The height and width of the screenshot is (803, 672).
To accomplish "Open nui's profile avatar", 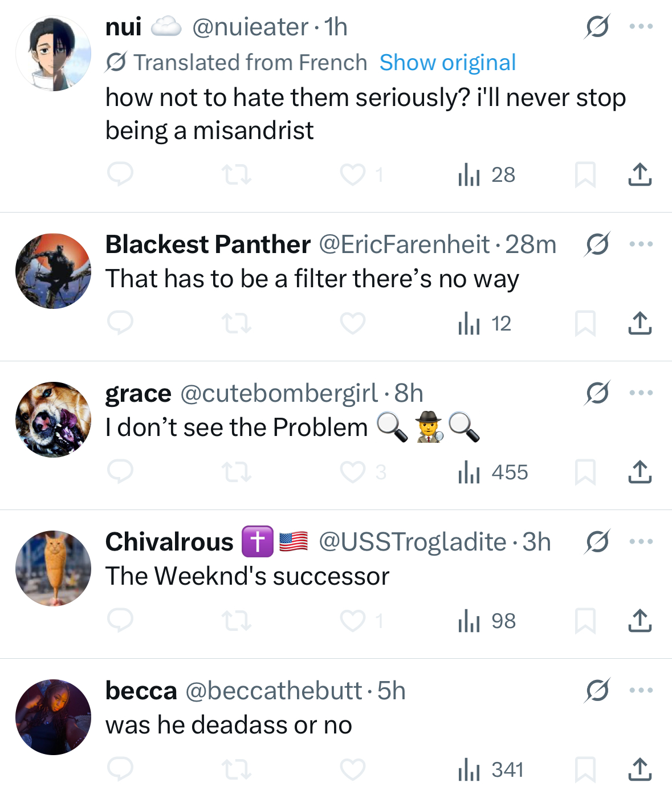I will pos(53,54).
